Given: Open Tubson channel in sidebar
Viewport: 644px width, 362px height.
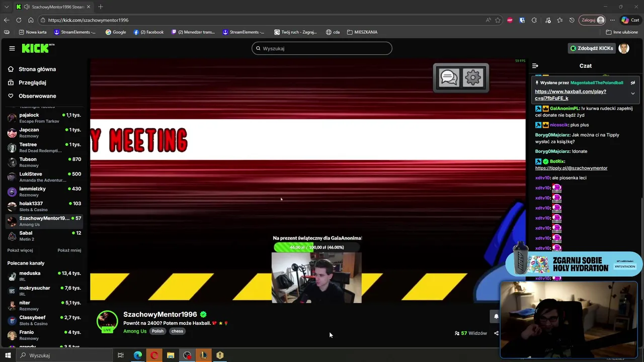Looking at the screenshot, I should [x=44, y=162].
